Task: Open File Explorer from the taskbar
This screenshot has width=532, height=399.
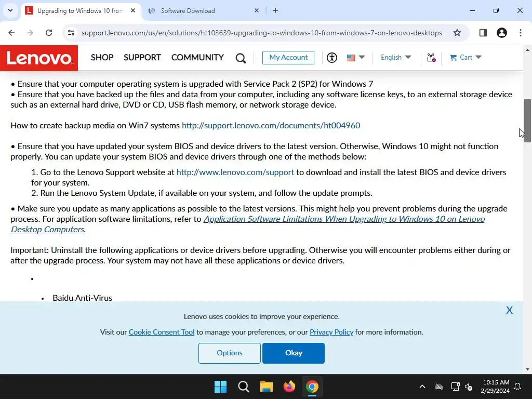Action: (267, 387)
